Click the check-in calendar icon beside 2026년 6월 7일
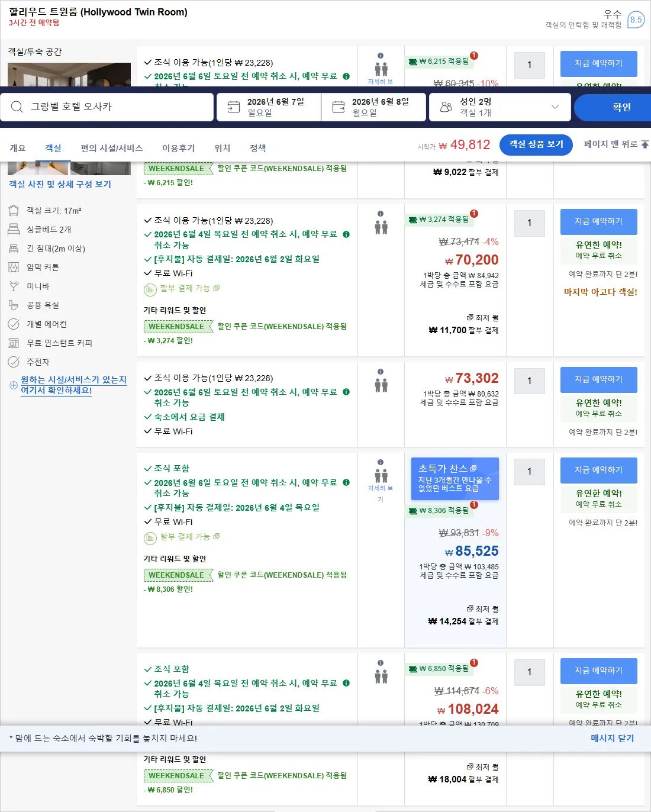The width and height of the screenshot is (651, 812). (234, 107)
